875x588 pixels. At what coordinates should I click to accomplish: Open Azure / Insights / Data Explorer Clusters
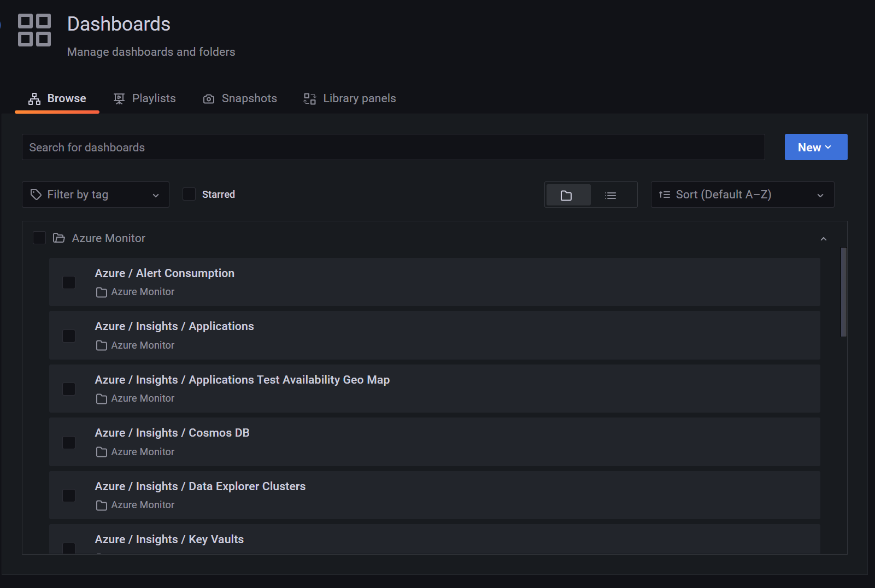[x=200, y=486]
